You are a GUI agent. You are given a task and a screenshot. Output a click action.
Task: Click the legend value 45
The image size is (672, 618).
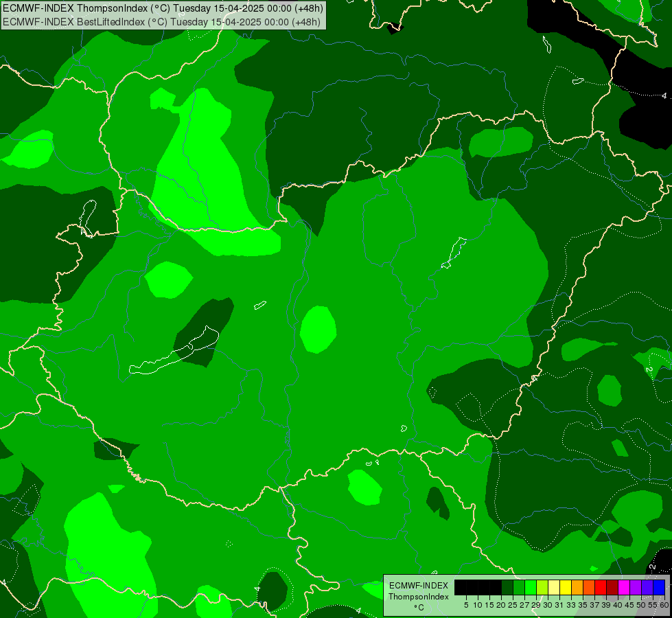click(629, 605)
